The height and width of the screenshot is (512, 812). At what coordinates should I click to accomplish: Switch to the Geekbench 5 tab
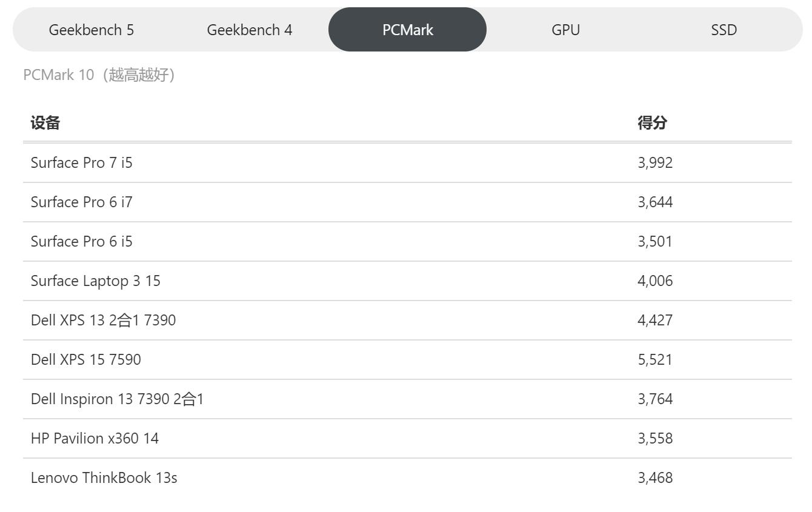coord(91,29)
